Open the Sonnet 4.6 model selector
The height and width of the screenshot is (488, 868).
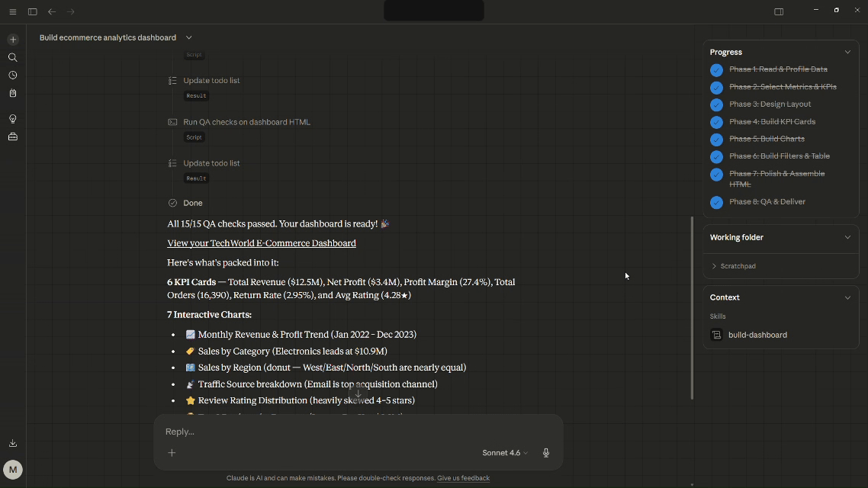(504, 453)
